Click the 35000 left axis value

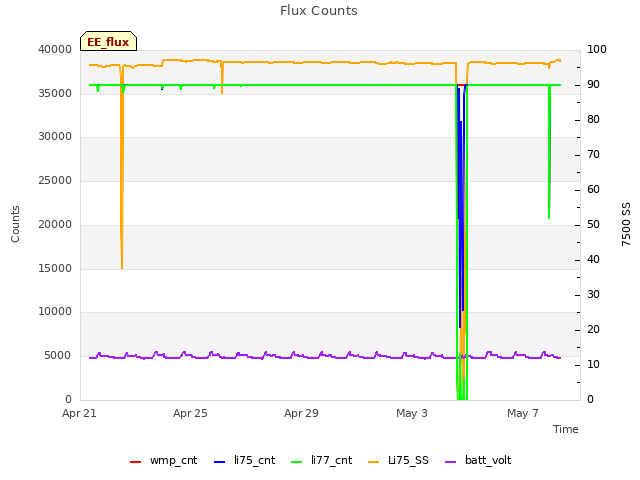55,93
